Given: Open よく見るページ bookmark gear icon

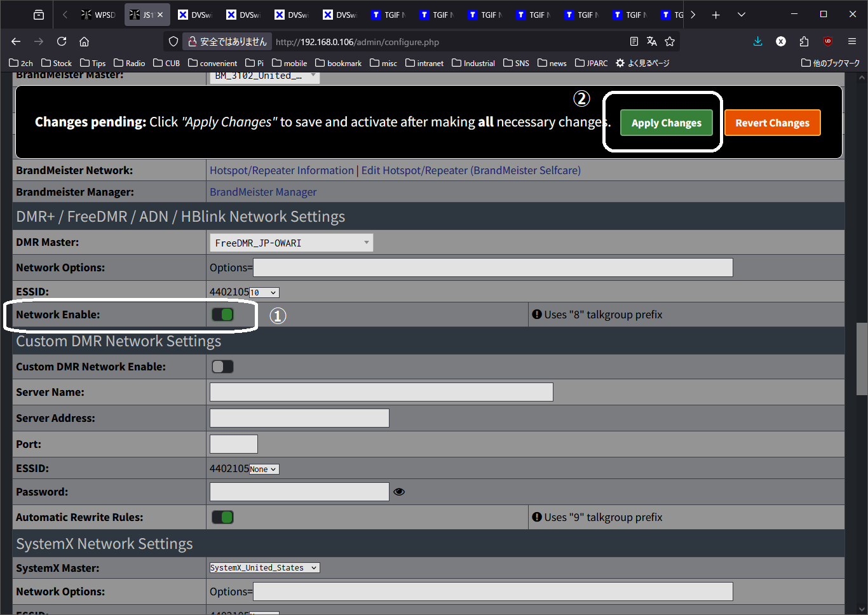Looking at the screenshot, I should (642, 63).
